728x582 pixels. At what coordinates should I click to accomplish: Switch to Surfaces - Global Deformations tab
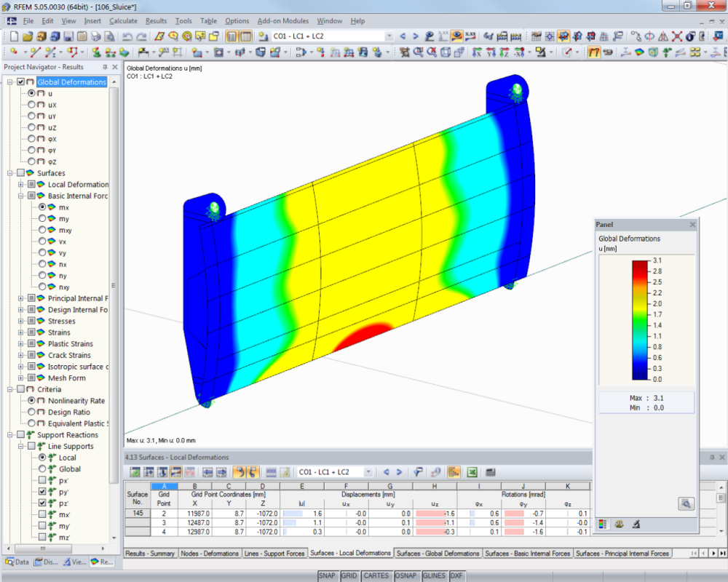pos(438,553)
